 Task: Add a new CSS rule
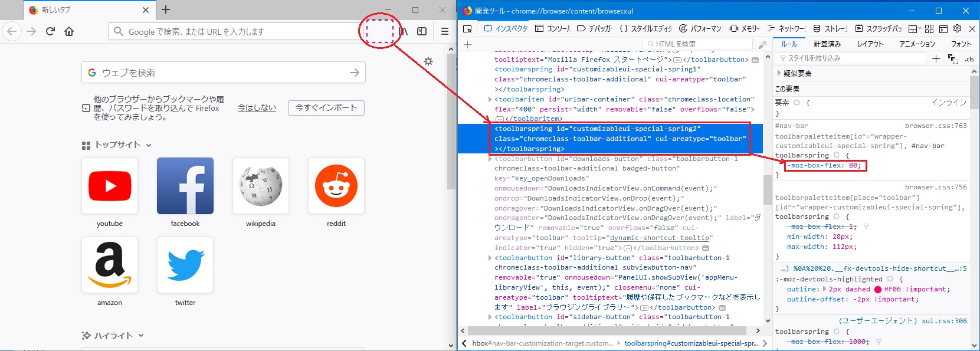coord(936,58)
